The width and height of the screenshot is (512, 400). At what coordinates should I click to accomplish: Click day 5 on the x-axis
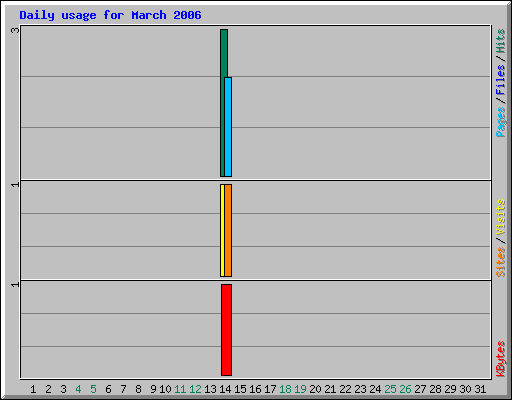(x=93, y=389)
